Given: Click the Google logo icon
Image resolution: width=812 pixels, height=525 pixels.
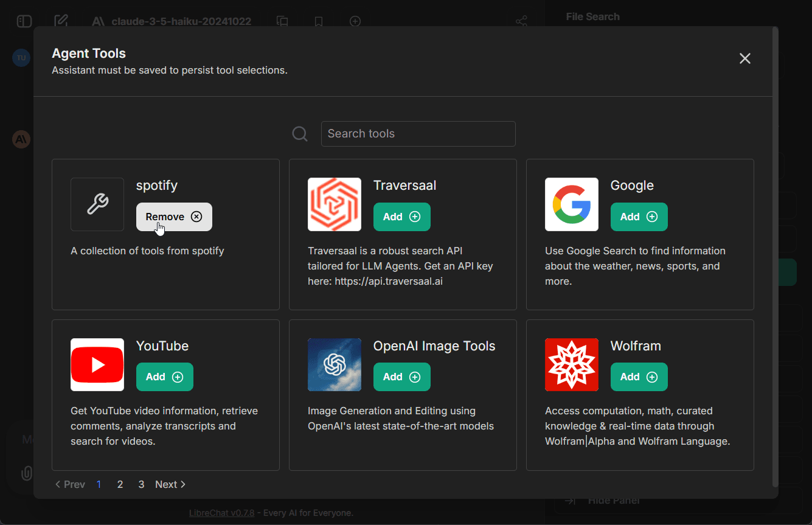Looking at the screenshot, I should [x=572, y=204].
